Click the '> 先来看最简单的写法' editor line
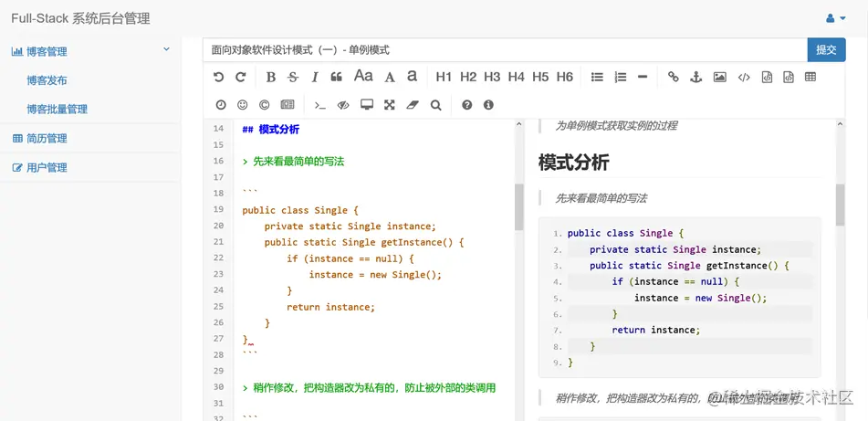This screenshot has width=868, height=421. pos(293,162)
